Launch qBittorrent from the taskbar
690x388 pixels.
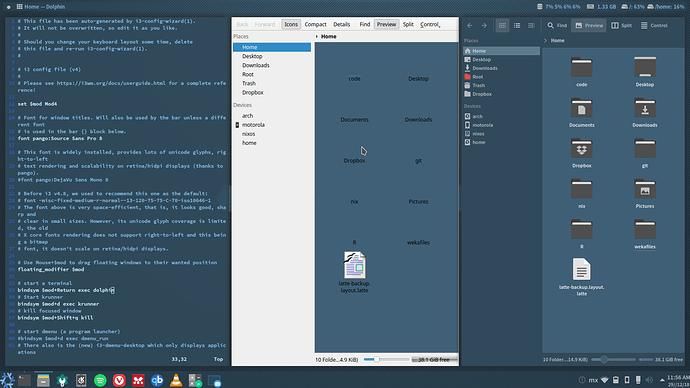[x=157, y=380]
